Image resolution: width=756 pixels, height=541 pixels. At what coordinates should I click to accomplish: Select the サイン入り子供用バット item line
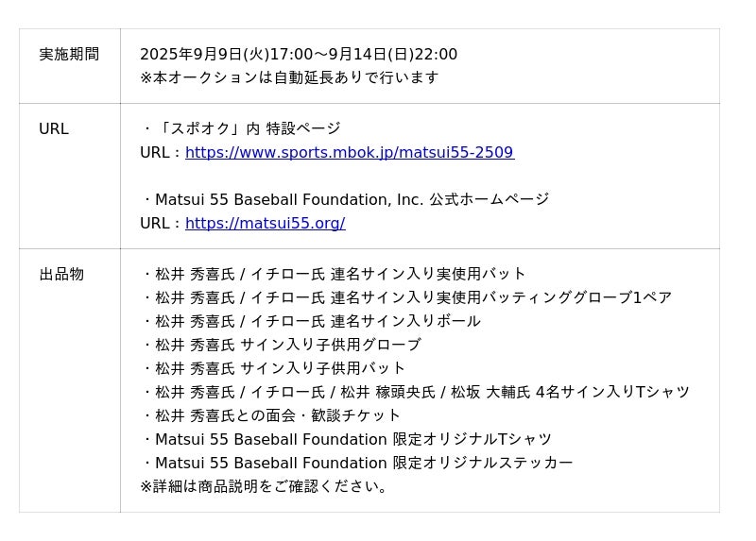[x=273, y=369]
